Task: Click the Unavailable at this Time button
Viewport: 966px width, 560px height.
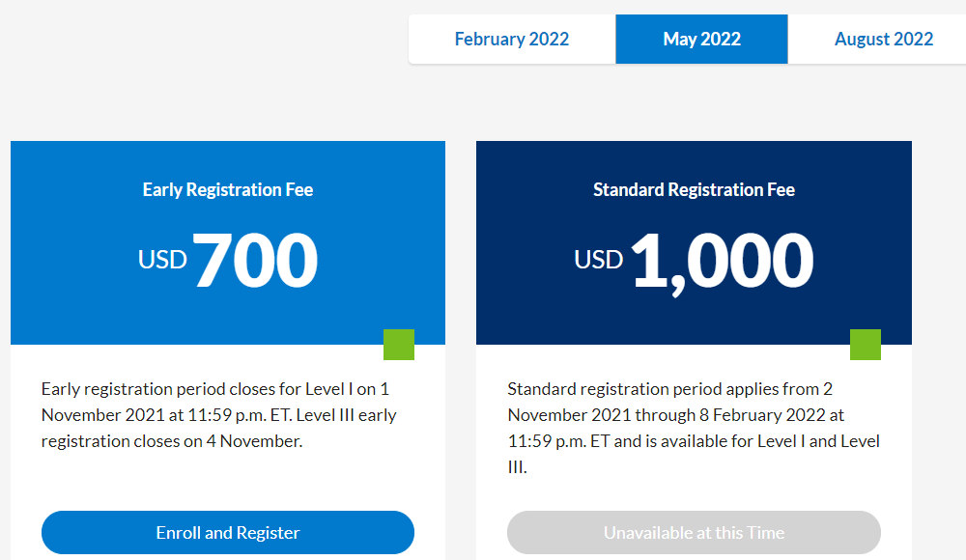Action: click(694, 533)
